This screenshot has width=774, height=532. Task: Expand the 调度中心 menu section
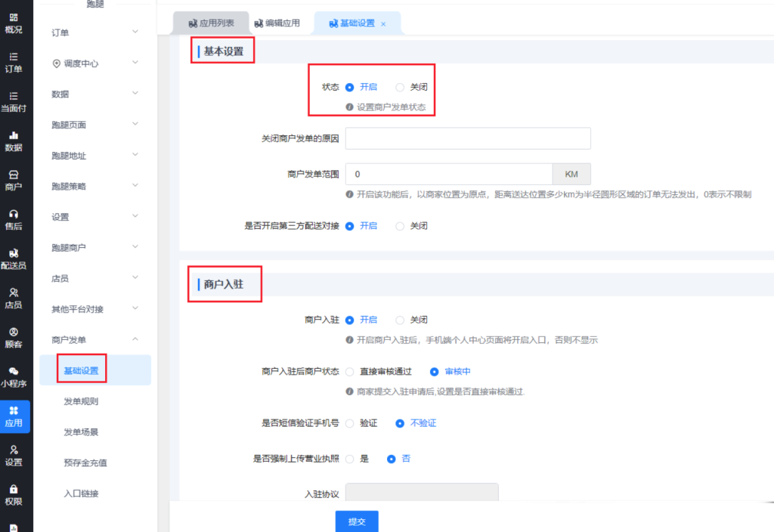(x=94, y=63)
